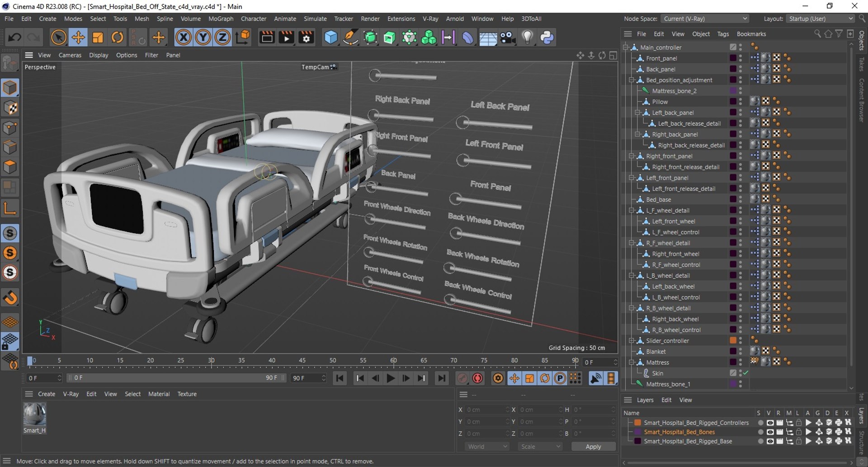The width and height of the screenshot is (868, 467).
Task: Go to start of timeline
Action: 340,378
